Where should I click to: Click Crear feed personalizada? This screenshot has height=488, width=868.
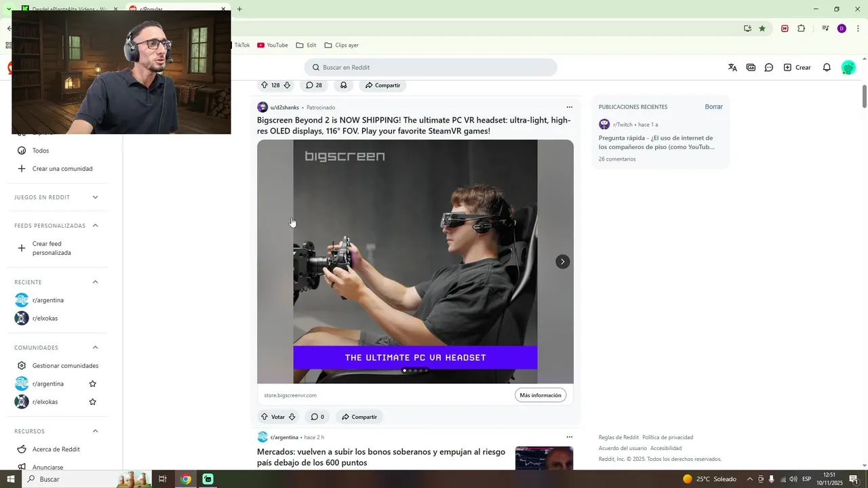pos(52,248)
